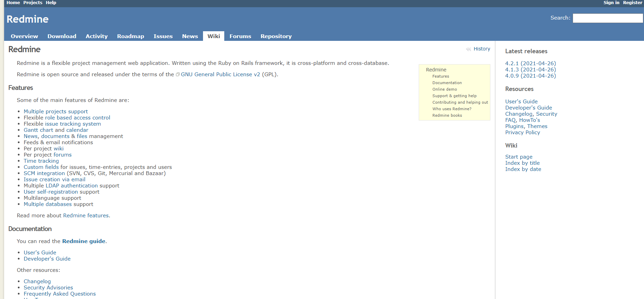
Task: Open the calendar feature link
Action: click(x=77, y=130)
